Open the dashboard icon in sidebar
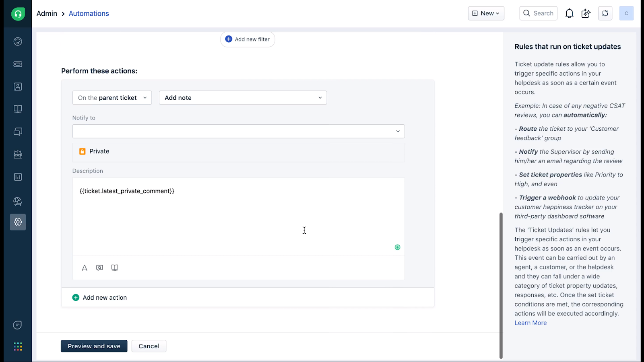This screenshot has height=362, width=644. (x=18, y=41)
